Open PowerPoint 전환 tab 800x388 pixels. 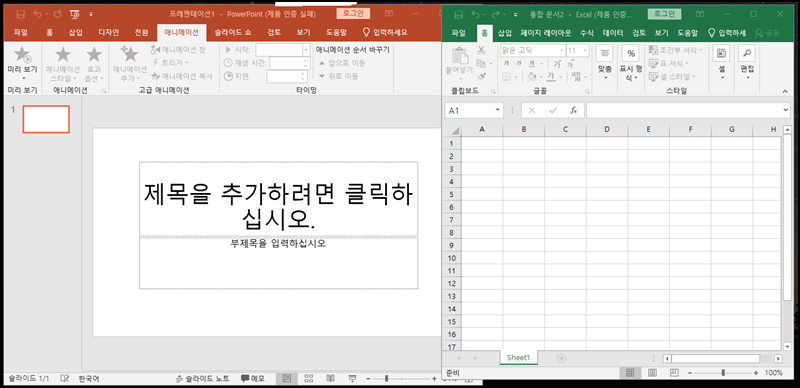tap(141, 33)
